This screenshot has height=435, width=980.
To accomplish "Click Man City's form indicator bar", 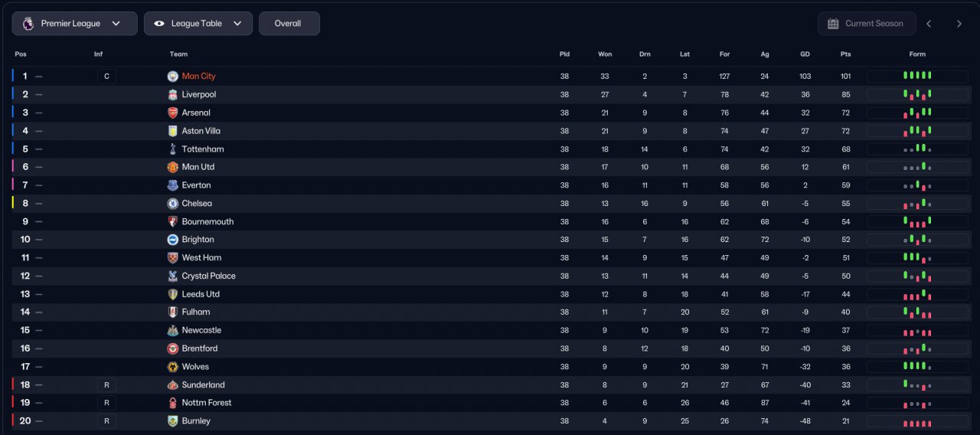I will [917, 77].
